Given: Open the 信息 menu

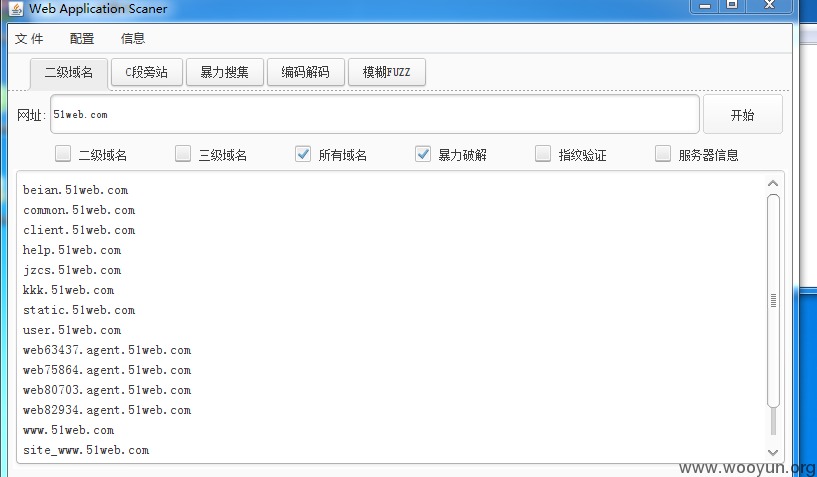Looking at the screenshot, I should click(x=133, y=39).
